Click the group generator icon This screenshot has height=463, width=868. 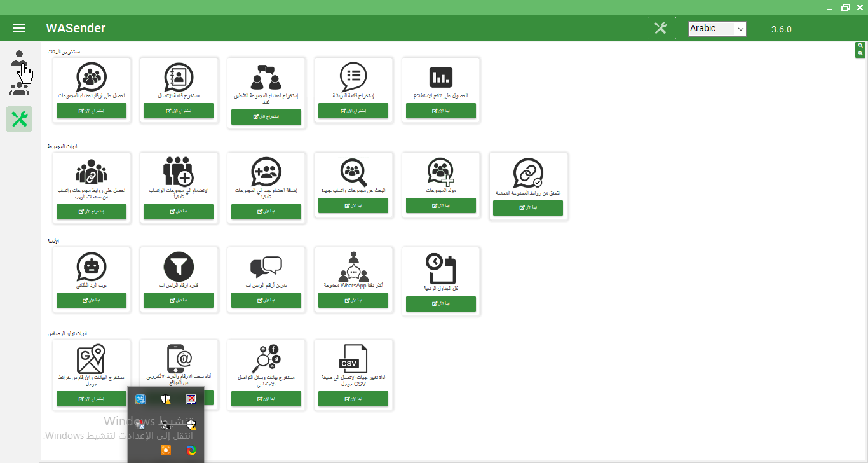441,172
